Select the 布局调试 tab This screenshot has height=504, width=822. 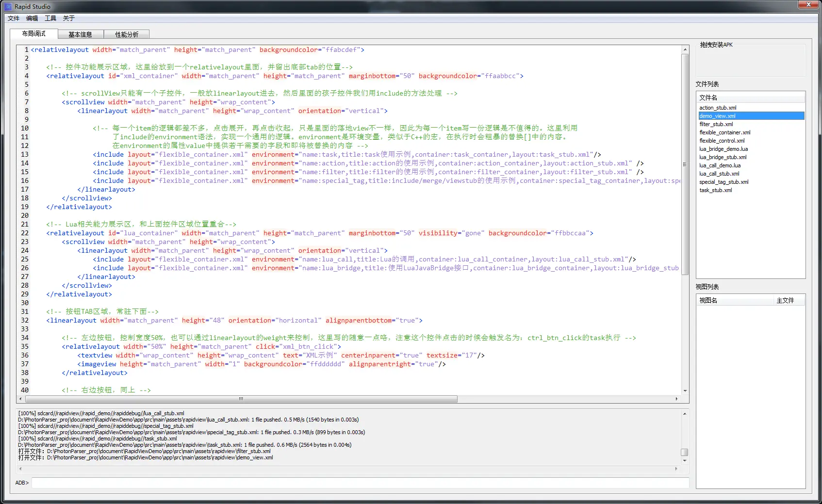pyautogui.click(x=34, y=33)
